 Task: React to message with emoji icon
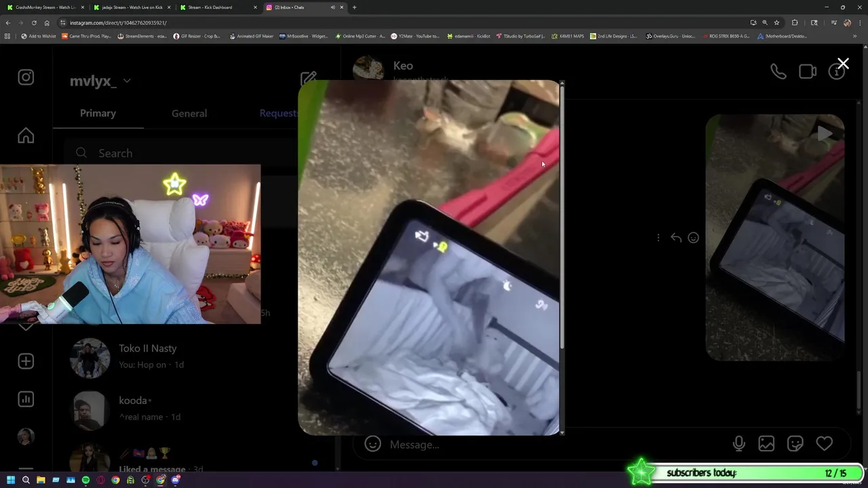[x=693, y=237]
